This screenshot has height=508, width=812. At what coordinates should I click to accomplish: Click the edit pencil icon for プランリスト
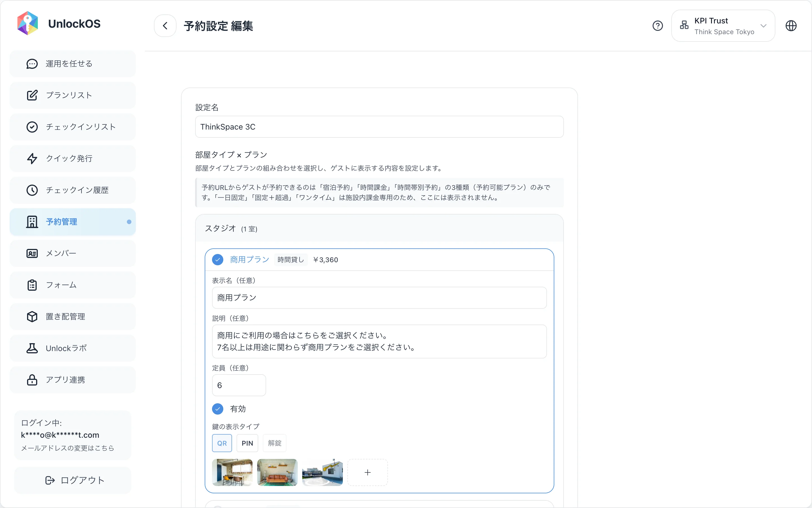click(x=32, y=95)
